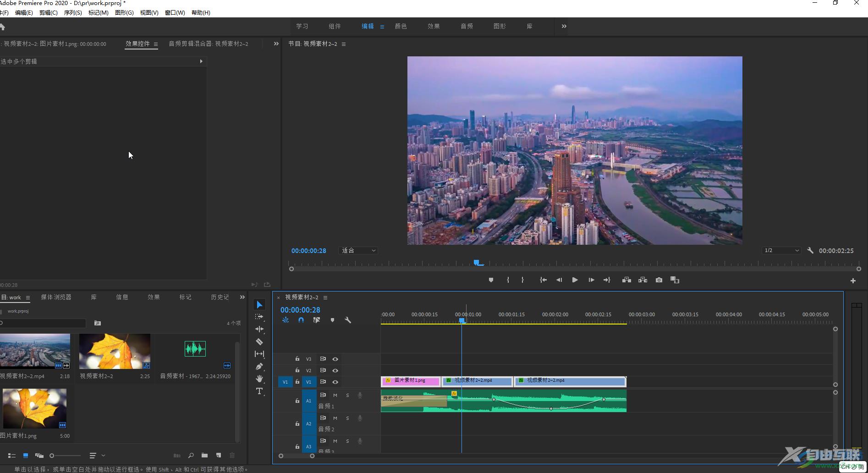Add marker in timeline header
The height and width of the screenshot is (473, 868).
(x=332, y=320)
